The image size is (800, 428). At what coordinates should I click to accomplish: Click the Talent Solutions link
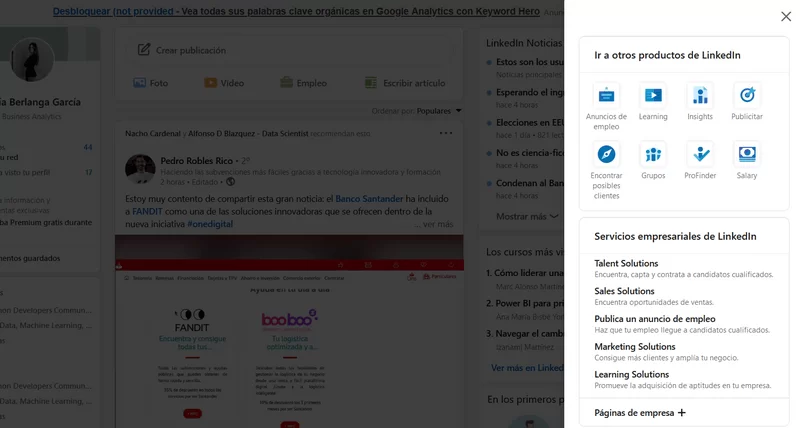[x=626, y=263]
